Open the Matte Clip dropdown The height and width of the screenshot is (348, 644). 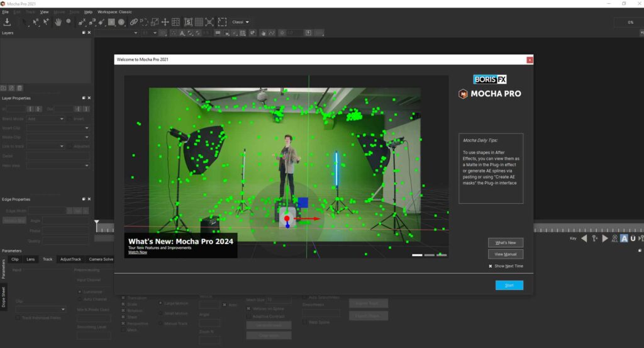(x=58, y=137)
